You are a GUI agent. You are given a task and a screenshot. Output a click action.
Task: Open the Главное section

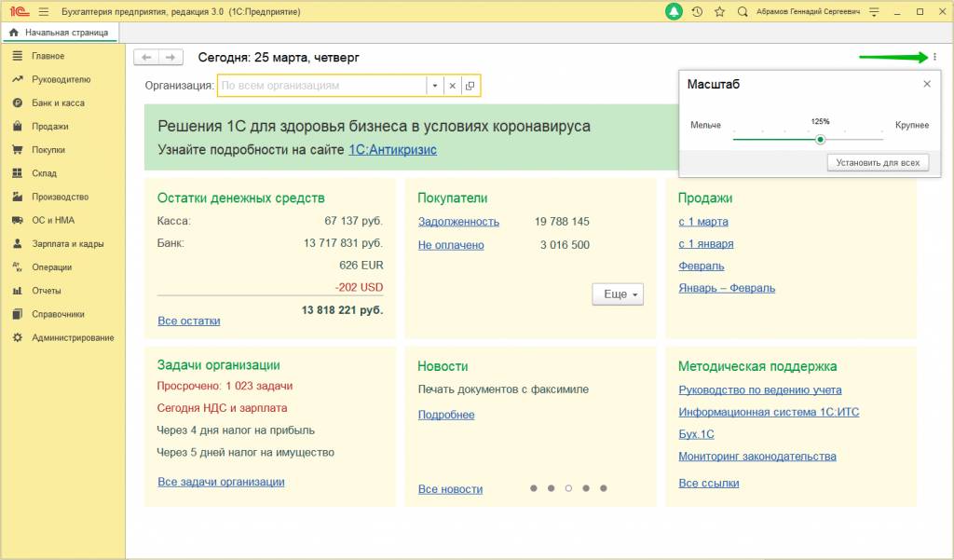(48, 55)
